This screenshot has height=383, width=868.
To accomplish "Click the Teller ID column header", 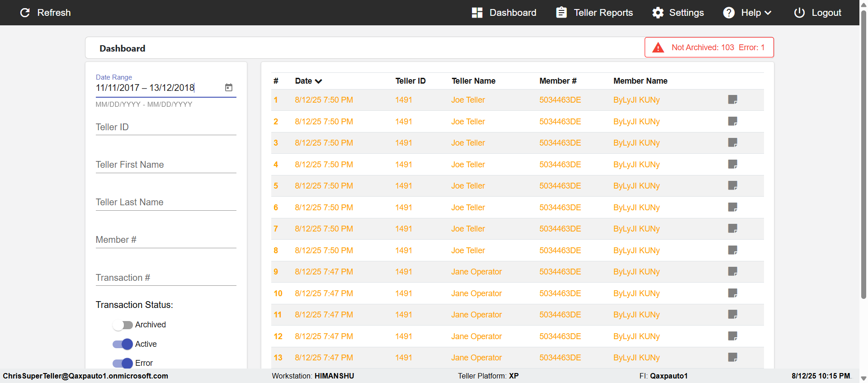I will 410,81.
